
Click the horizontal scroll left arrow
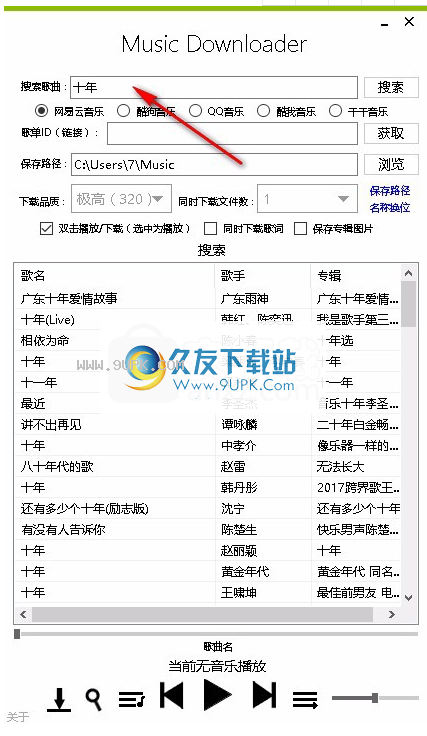23,614
